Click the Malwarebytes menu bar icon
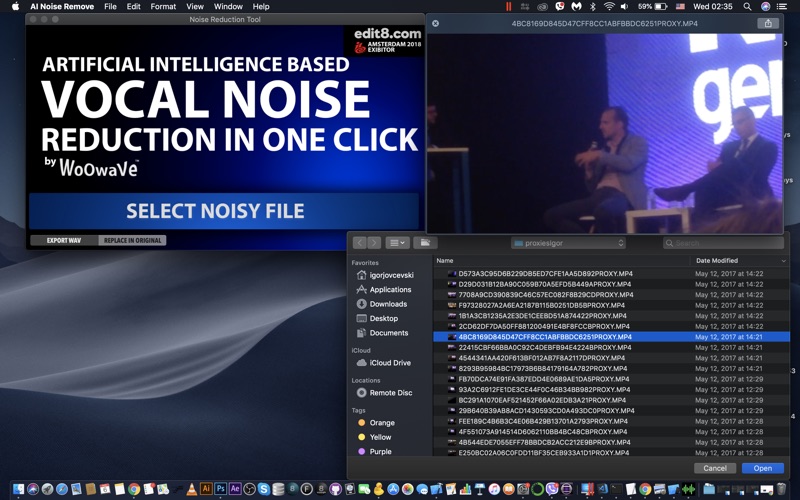 click(577, 7)
